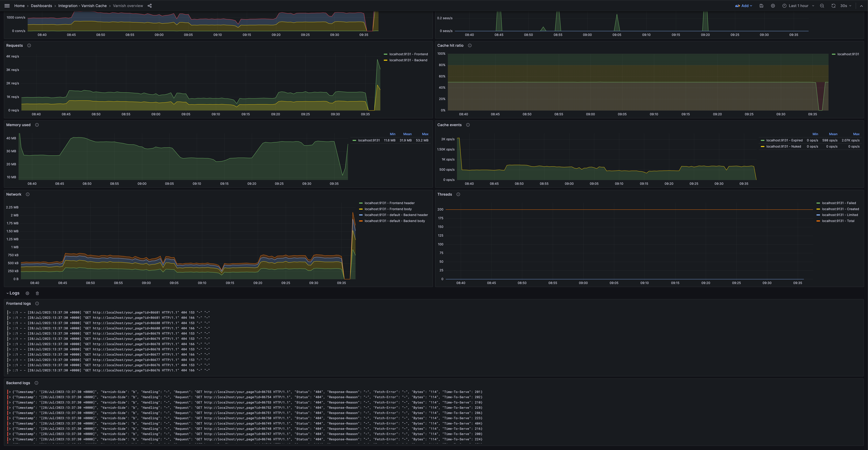Open the Requests panel info tooltip

point(29,45)
